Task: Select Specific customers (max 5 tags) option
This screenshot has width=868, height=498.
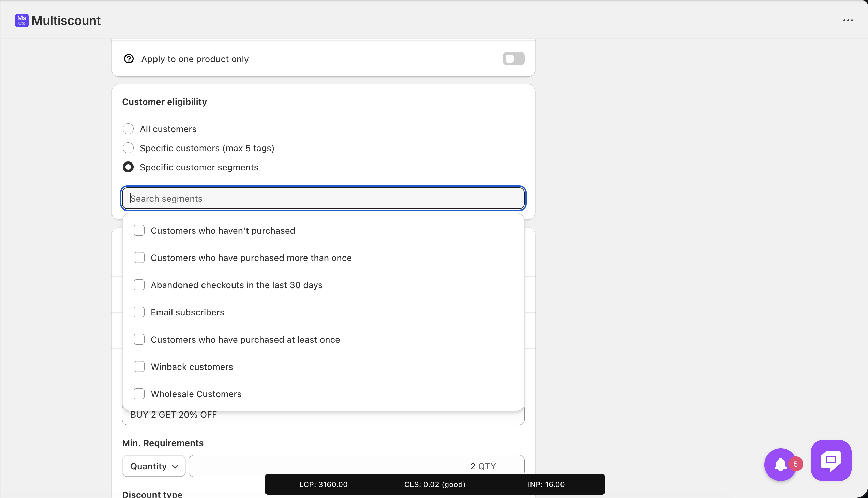Action: click(x=128, y=148)
